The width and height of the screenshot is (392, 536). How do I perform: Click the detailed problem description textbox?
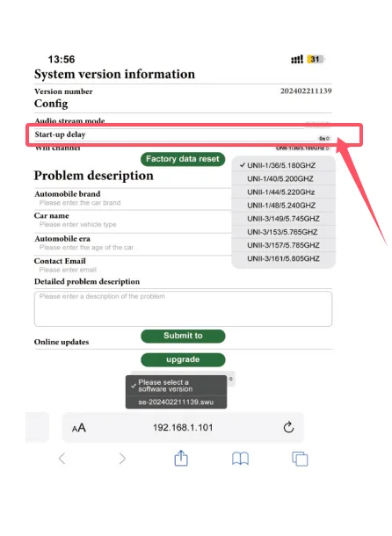point(183,308)
